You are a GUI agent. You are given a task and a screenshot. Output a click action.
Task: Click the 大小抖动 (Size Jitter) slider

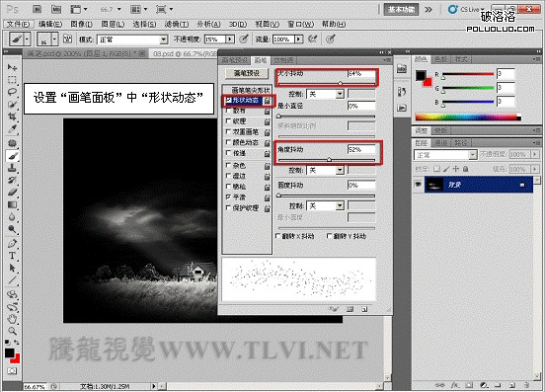[x=327, y=83]
